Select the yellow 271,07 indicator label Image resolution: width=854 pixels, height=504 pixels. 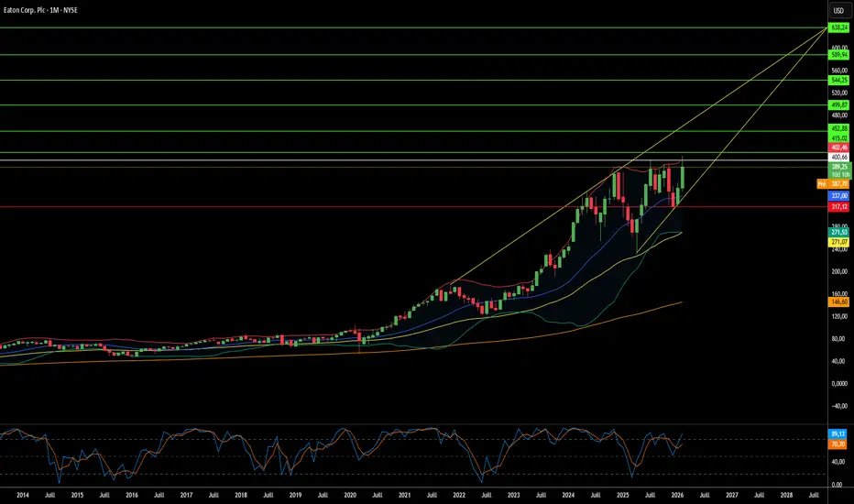tap(838, 242)
